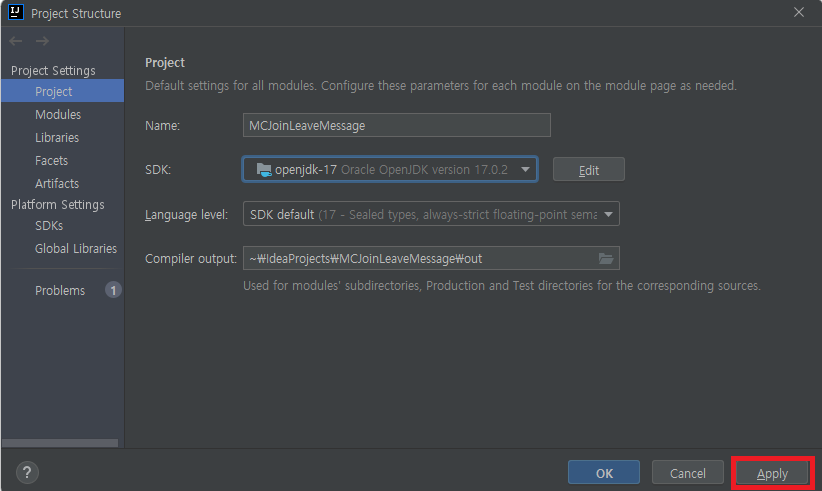Click the sidebar horizontal scrollbar
Image resolution: width=822 pixels, height=491 pixels.
(x=60, y=443)
